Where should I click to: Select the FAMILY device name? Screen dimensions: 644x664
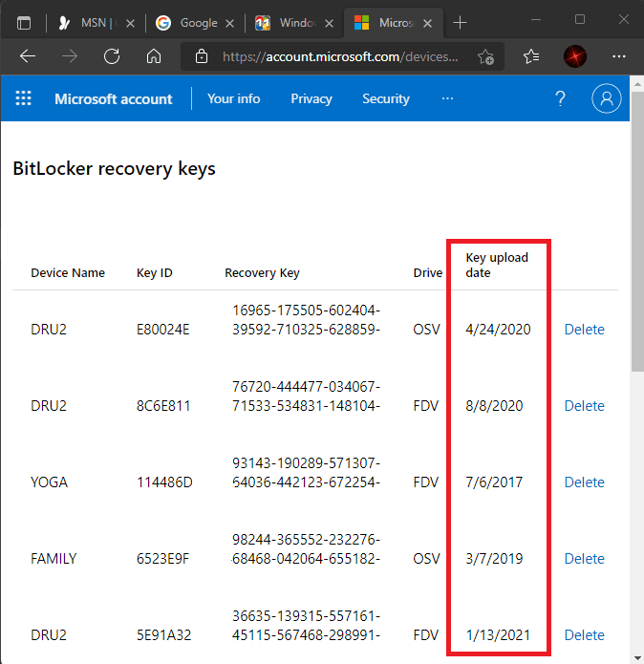pos(54,559)
